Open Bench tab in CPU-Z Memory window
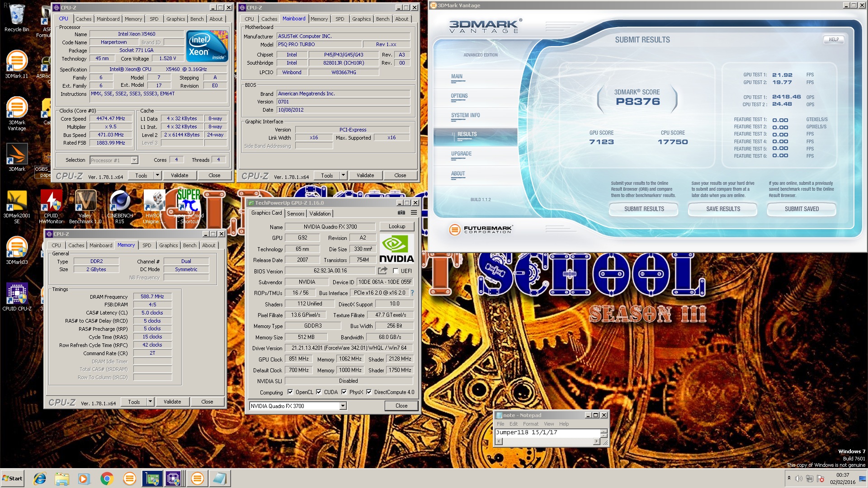Viewport: 868px width, 488px height. (x=189, y=245)
